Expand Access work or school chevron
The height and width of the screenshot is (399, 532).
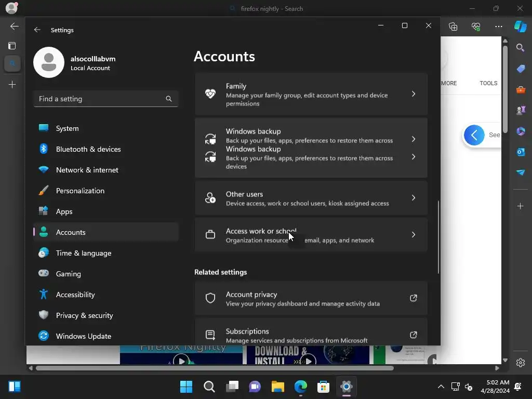(x=413, y=235)
